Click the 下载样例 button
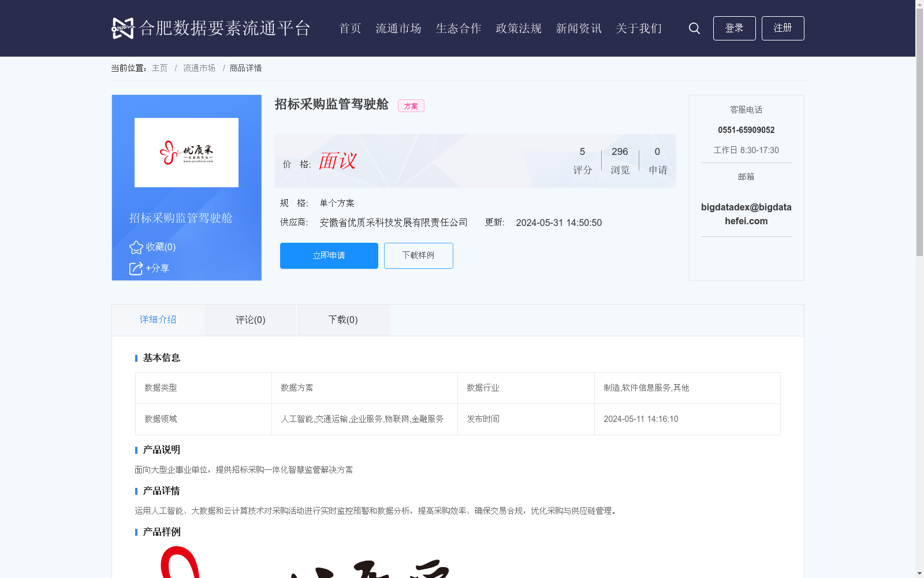 point(419,255)
